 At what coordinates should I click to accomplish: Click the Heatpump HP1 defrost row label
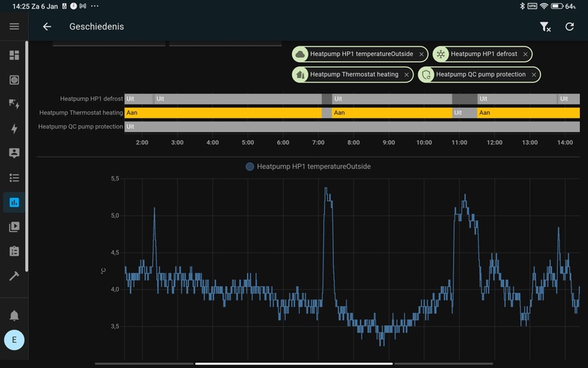(91, 99)
